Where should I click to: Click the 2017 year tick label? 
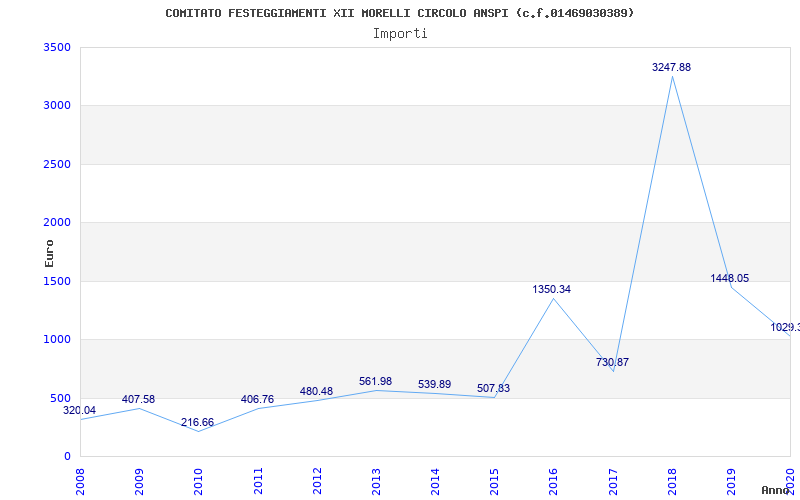(x=613, y=481)
